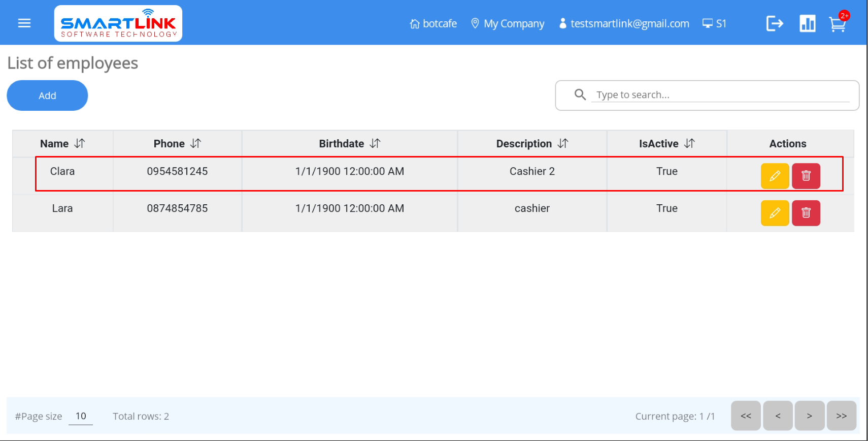The image size is (868, 441).
Task: Click the logout icon in header
Action: 775,23
